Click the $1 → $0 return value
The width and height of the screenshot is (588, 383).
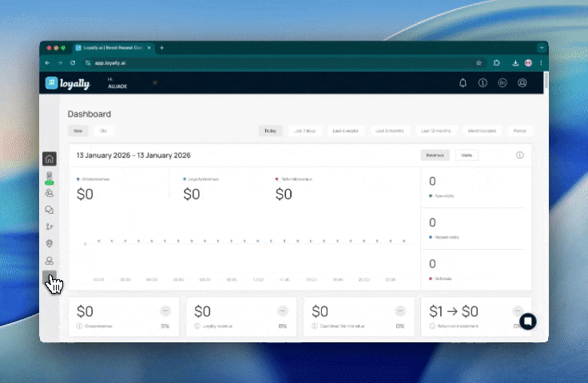(454, 311)
